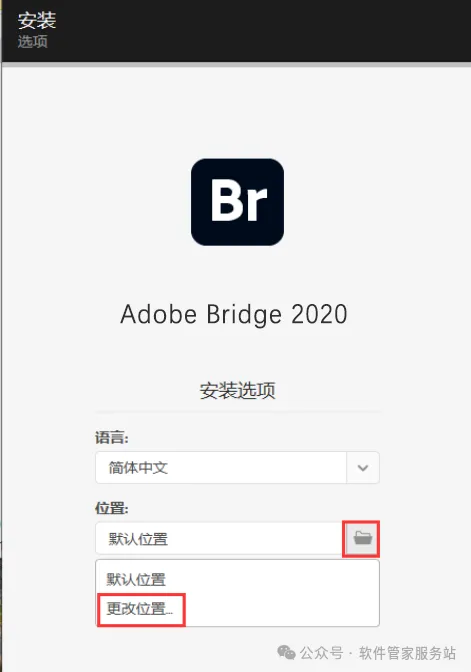Click the dark header bar
This screenshot has height=672, width=471.
pyautogui.click(x=236, y=31)
